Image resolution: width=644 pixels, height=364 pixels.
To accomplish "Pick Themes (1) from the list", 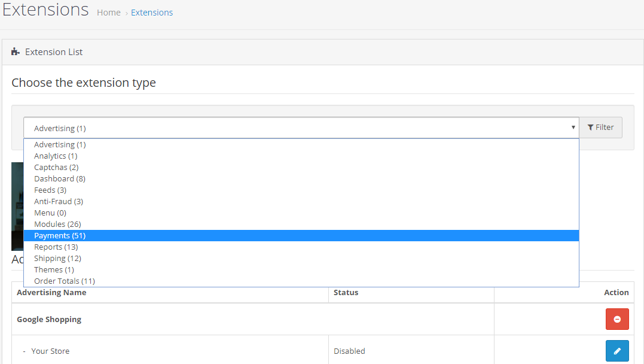I will pyautogui.click(x=301, y=270).
